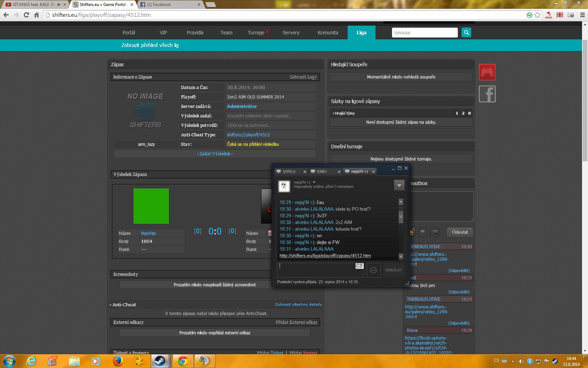Open the Chrome hamburger menu
Viewport: 588px width, 368px height.
click(x=582, y=15)
